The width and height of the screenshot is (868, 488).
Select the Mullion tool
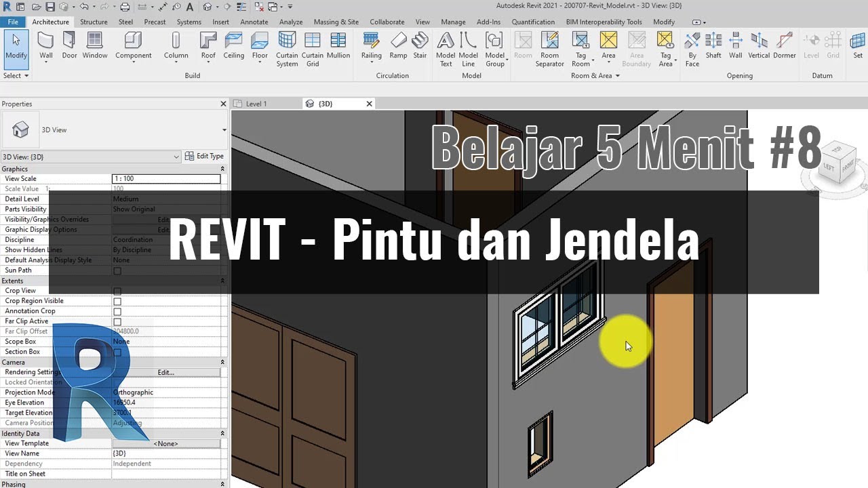point(338,46)
